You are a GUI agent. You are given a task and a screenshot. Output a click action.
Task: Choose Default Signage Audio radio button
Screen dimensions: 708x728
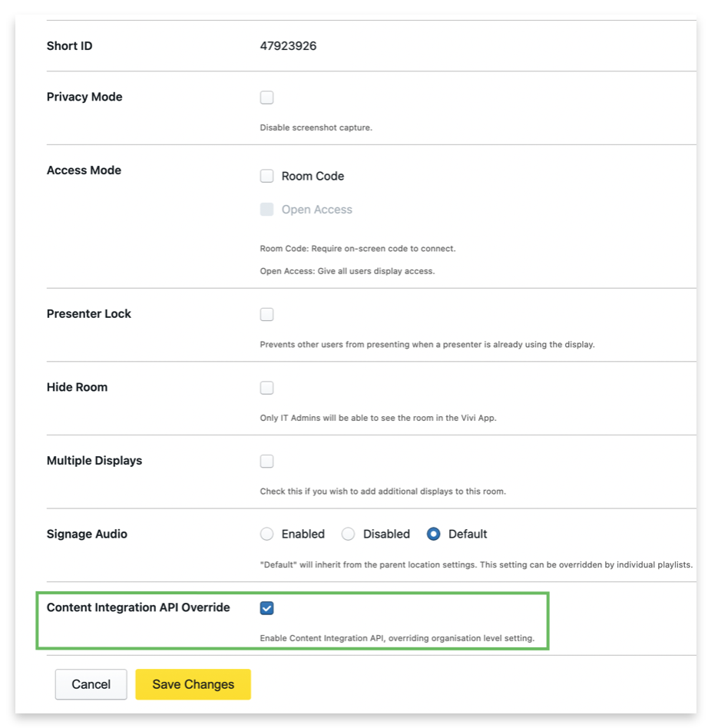(433, 534)
